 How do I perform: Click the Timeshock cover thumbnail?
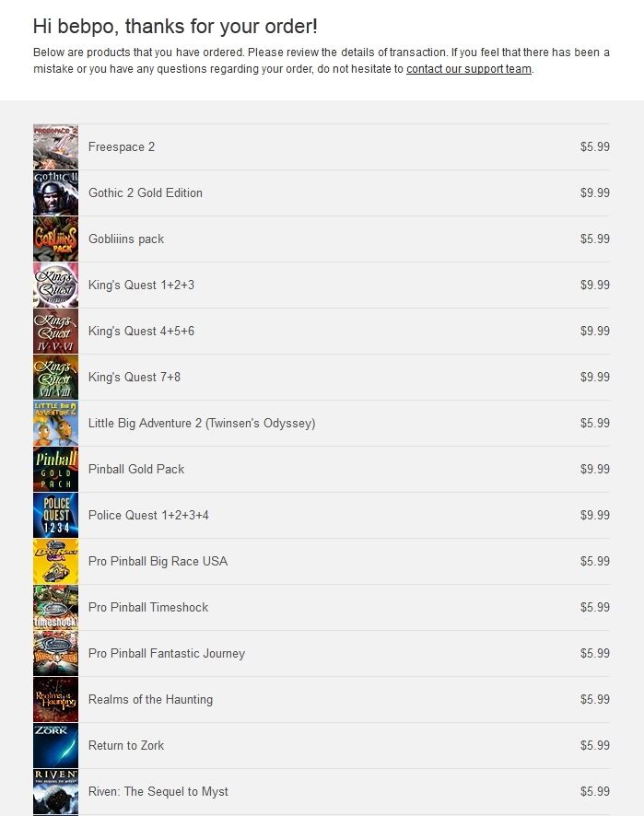pyautogui.click(x=55, y=607)
